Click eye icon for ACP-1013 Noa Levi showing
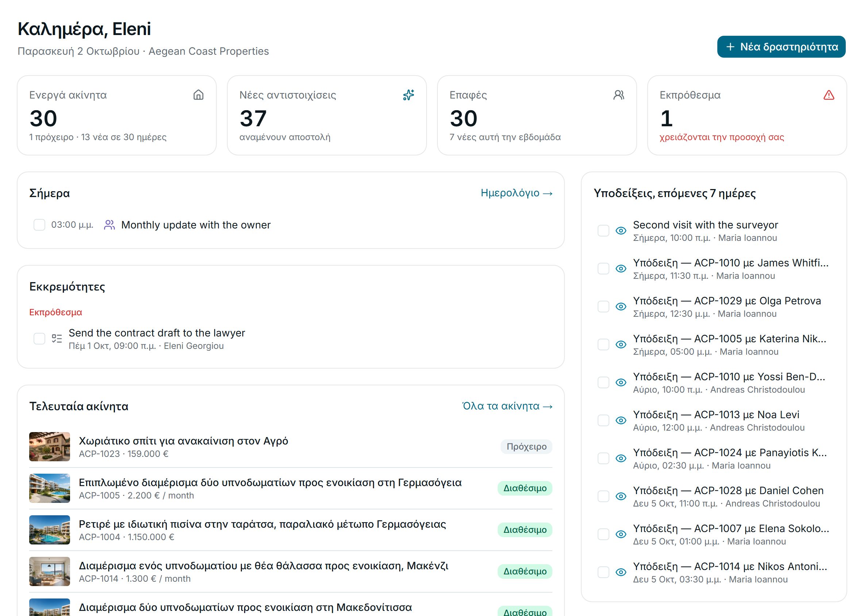The image size is (864, 616). point(621,420)
